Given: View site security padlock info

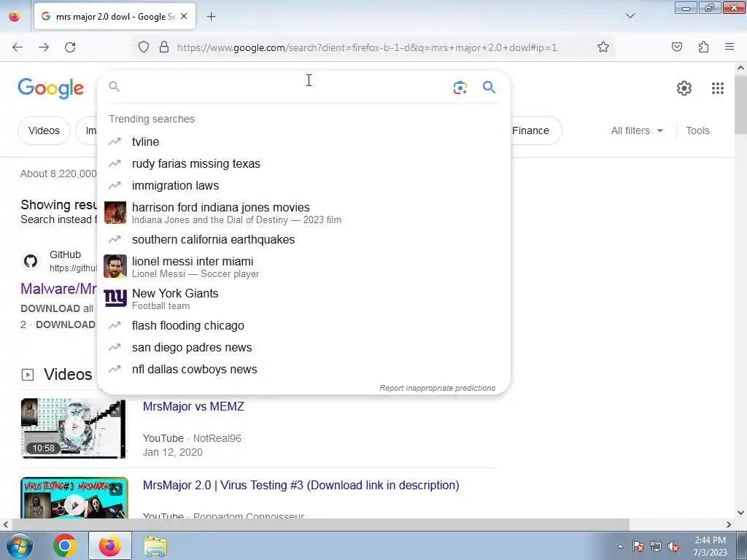Looking at the screenshot, I should 164,47.
